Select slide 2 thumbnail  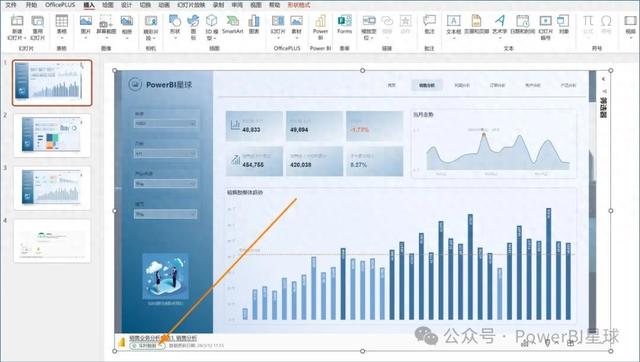pyautogui.click(x=52, y=135)
